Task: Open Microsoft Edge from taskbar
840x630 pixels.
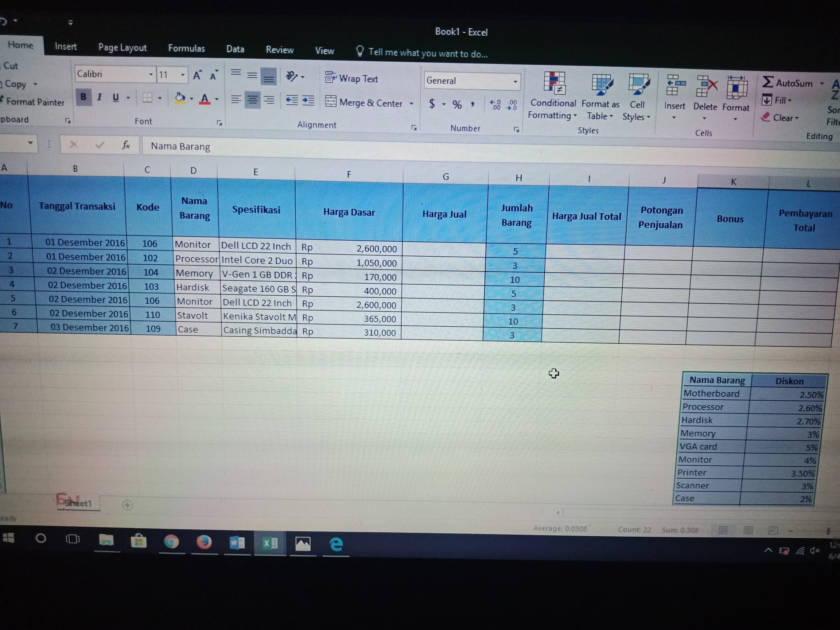Action: pos(336,544)
